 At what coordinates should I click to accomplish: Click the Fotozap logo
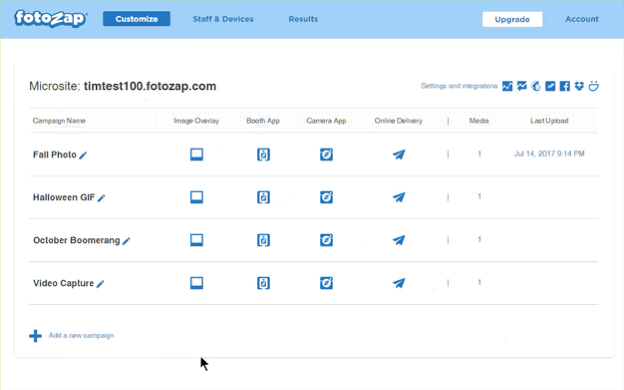51,18
